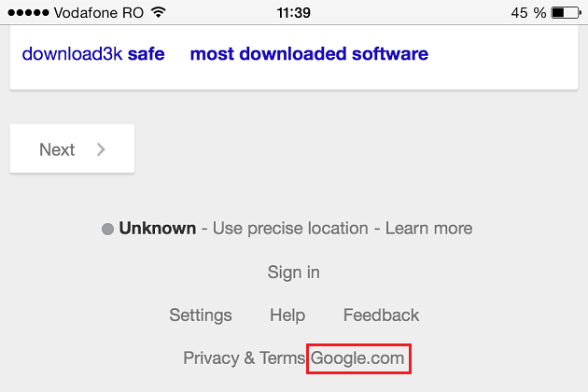
Task: Click the gray location dot icon
Action: coord(108,229)
